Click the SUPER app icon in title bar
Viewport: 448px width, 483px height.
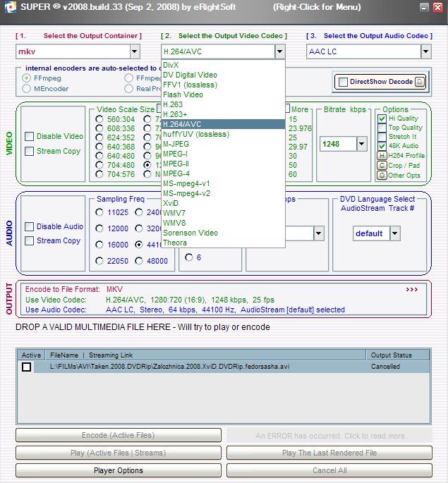pyautogui.click(x=7, y=8)
